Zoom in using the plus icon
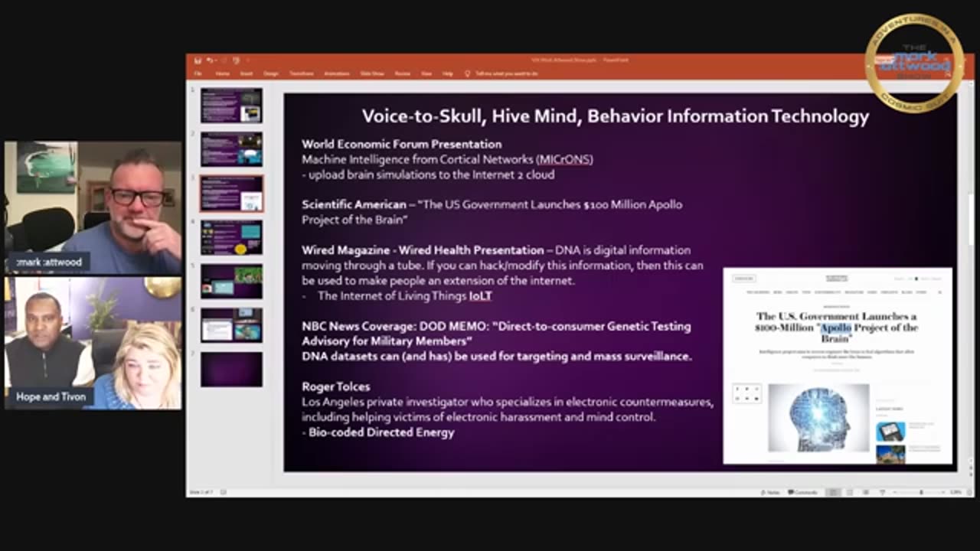This screenshot has height=551, width=980. (944, 492)
